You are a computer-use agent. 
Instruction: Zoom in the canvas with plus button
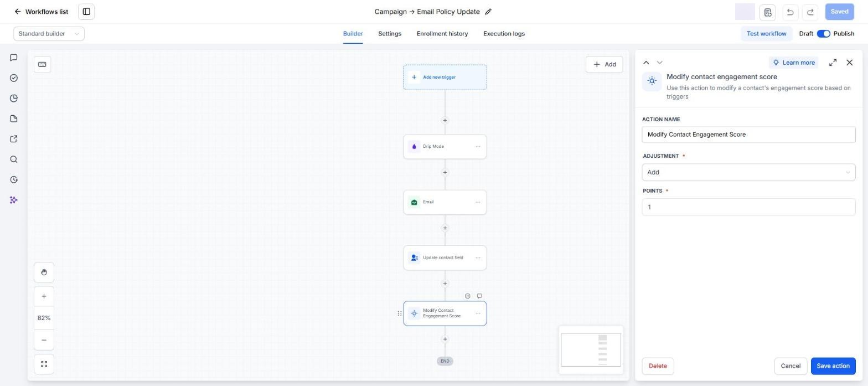click(44, 296)
